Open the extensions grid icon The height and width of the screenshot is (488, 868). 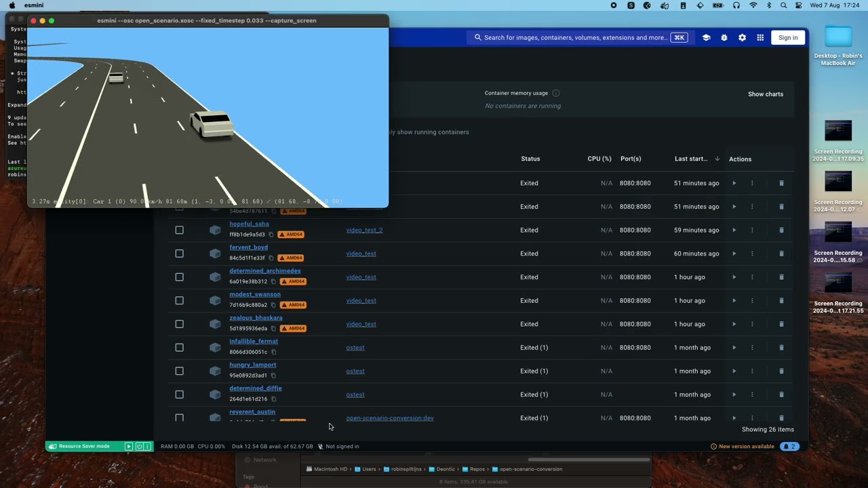tap(760, 38)
